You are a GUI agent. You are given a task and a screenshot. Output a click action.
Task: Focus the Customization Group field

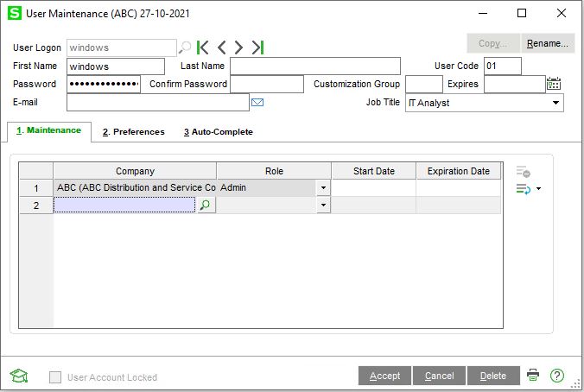424,84
